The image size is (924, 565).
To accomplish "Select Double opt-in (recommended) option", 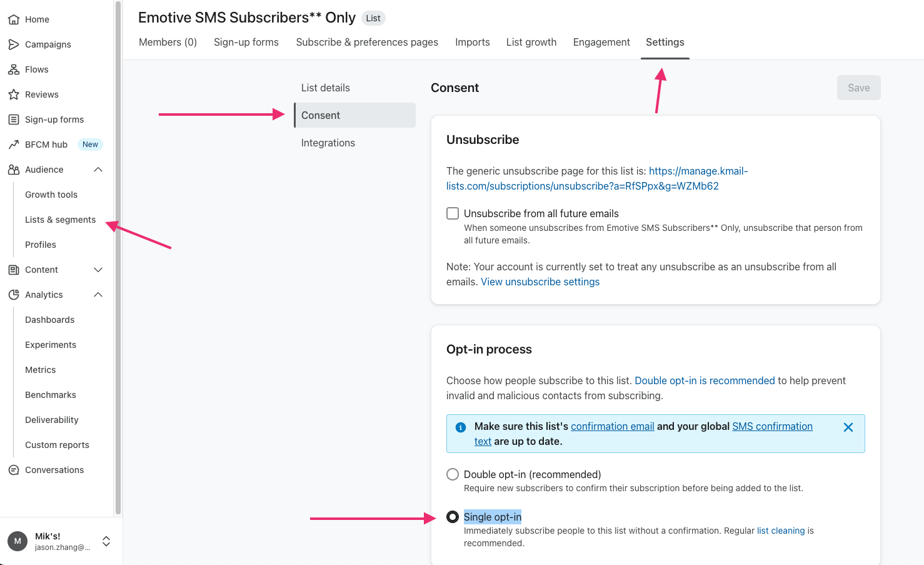I will click(x=453, y=474).
